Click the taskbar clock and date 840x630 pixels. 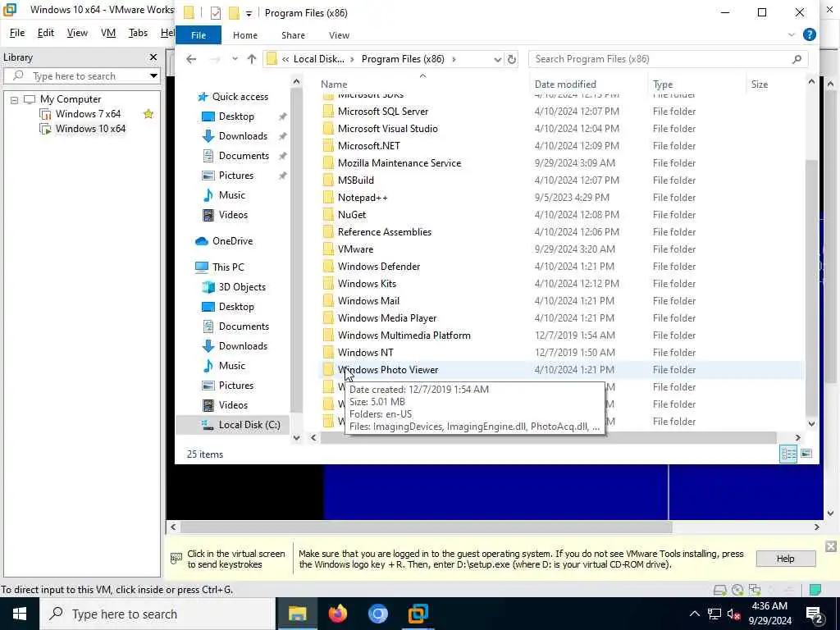point(769,614)
